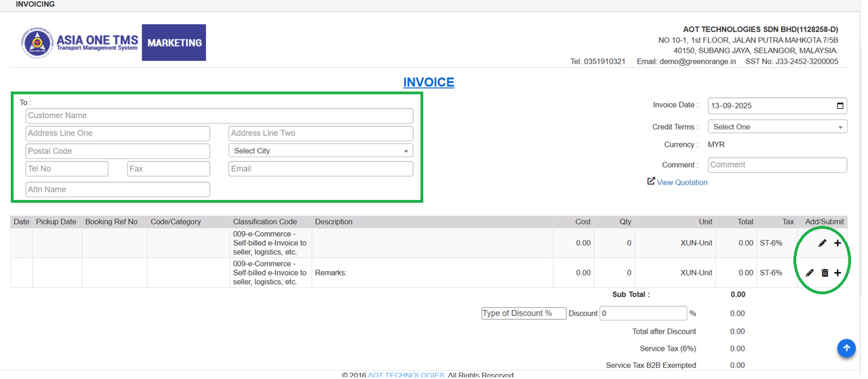Click the Address Line Two field

tap(320, 133)
